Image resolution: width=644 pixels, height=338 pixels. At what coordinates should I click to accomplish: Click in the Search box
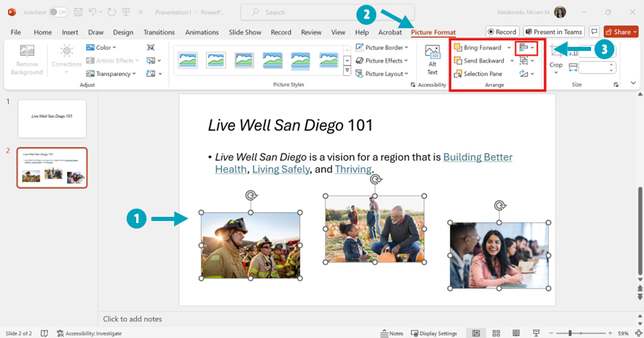[x=328, y=12]
